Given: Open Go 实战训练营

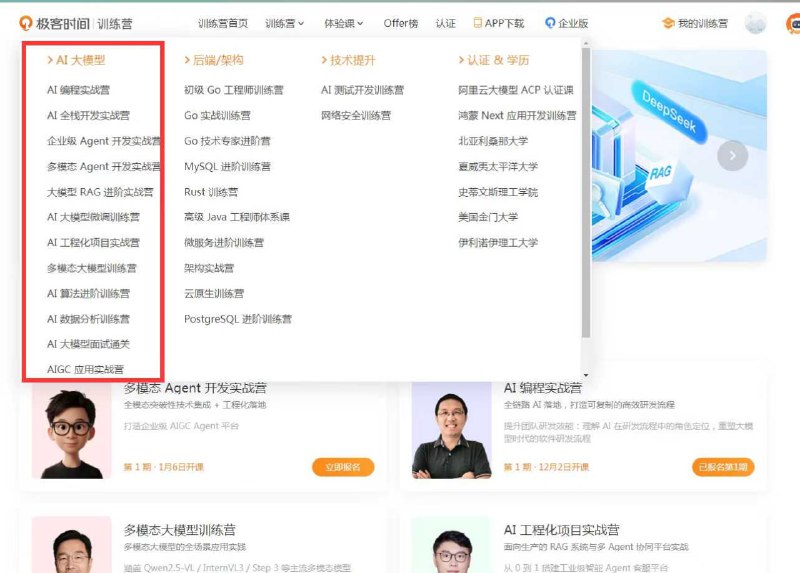Looking at the screenshot, I should tap(217, 116).
